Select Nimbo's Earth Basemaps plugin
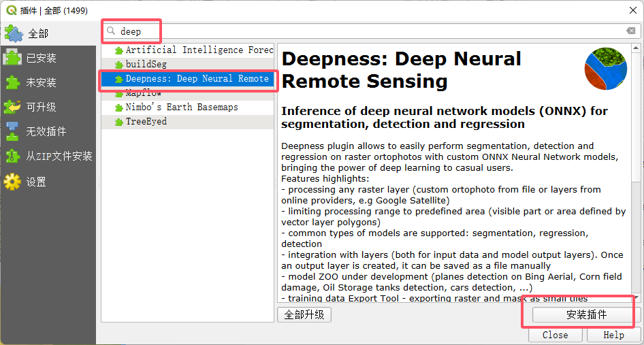 pos(188,108)
